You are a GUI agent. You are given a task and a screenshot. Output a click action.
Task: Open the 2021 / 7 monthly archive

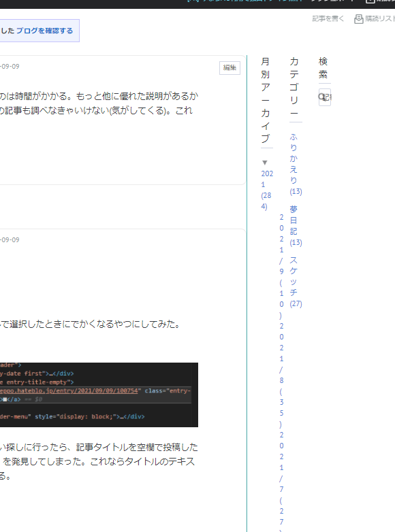(281, 482)
